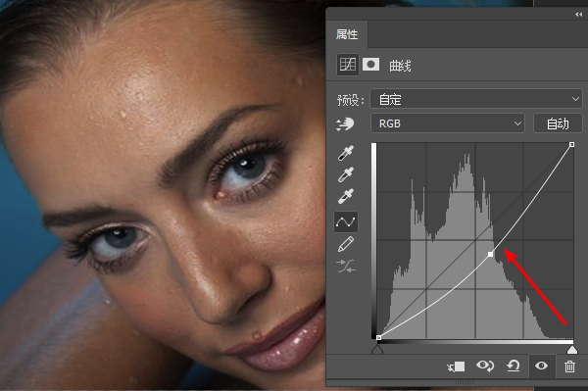Activate the on-image targeted adjustment tool

345,123
